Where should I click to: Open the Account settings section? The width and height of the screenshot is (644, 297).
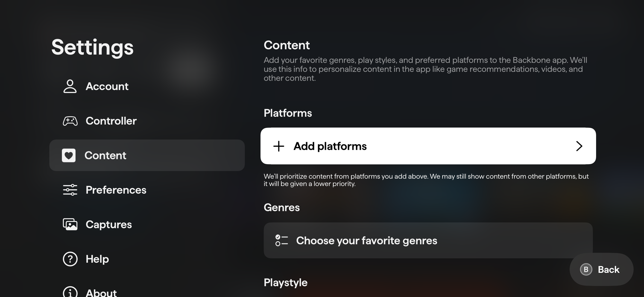tap(107, 87)
